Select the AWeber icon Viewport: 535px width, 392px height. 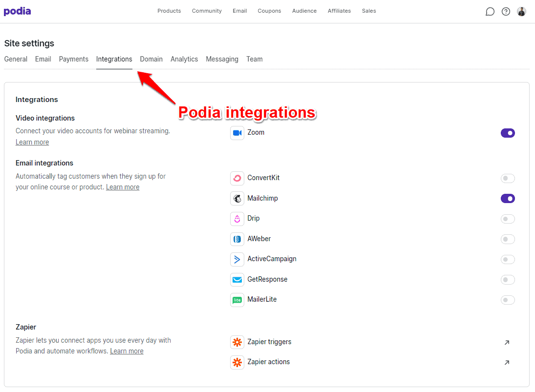(237, 239)
